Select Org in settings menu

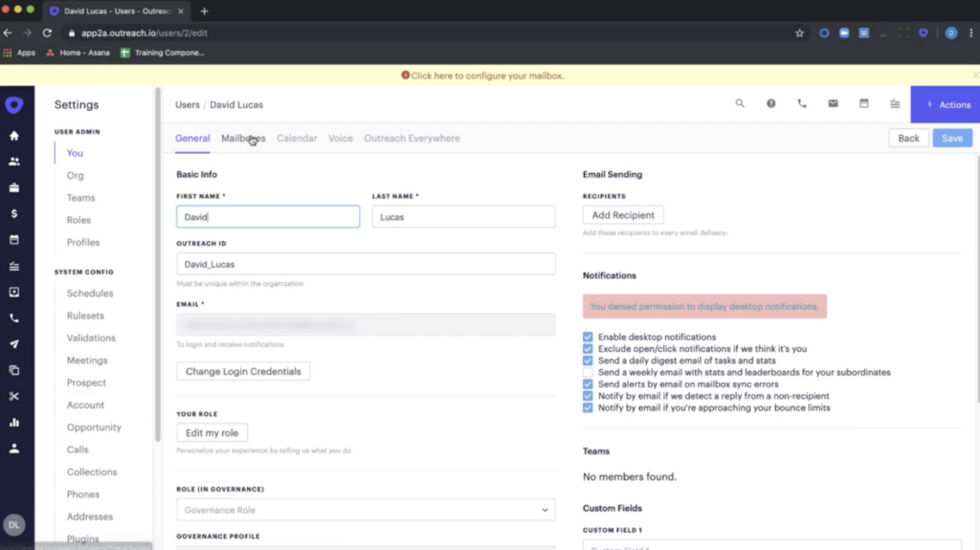click(x=75, y=176)
